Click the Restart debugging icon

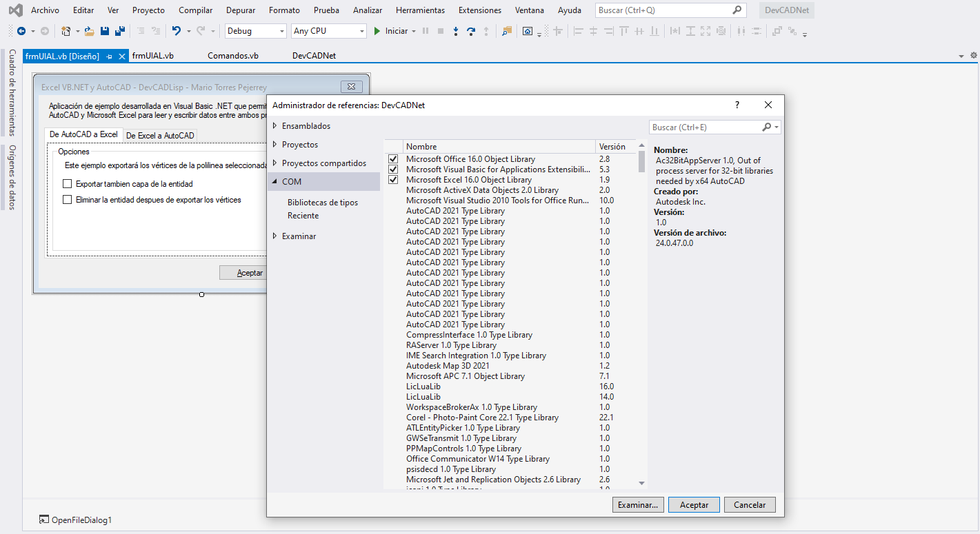point(472,31)
